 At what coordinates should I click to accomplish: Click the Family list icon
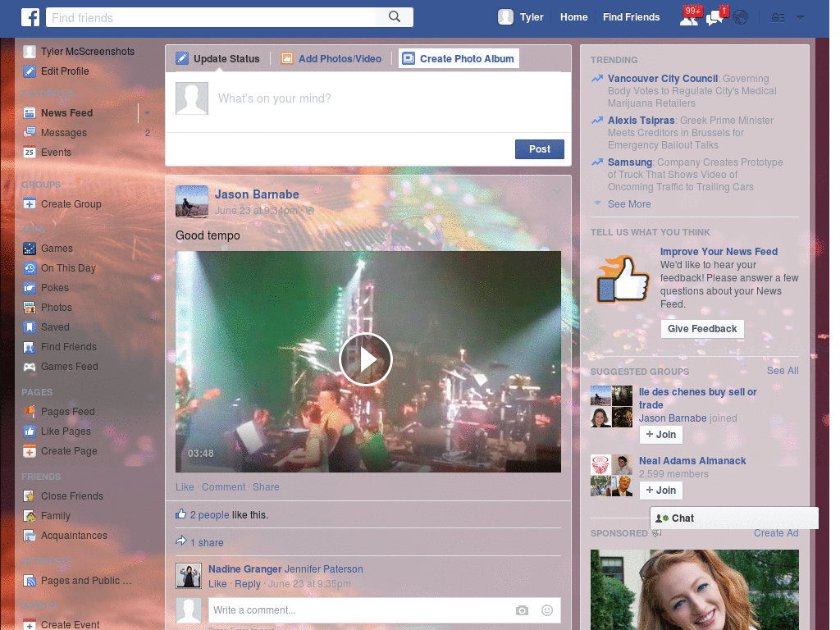[x=30, y=517]
